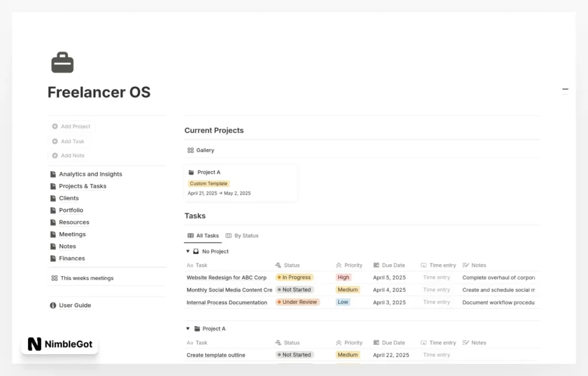Click the Add Task button
Image resolution: width=588 pixels, height=376 pixels.
tap(69, 141)
